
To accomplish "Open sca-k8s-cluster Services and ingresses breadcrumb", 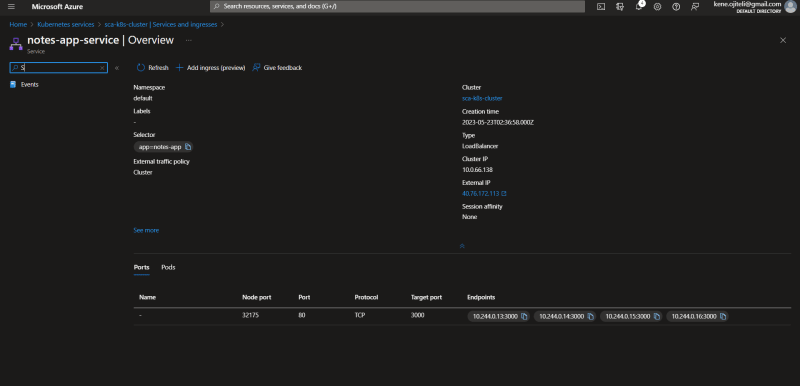I will (x=161, y=24).
